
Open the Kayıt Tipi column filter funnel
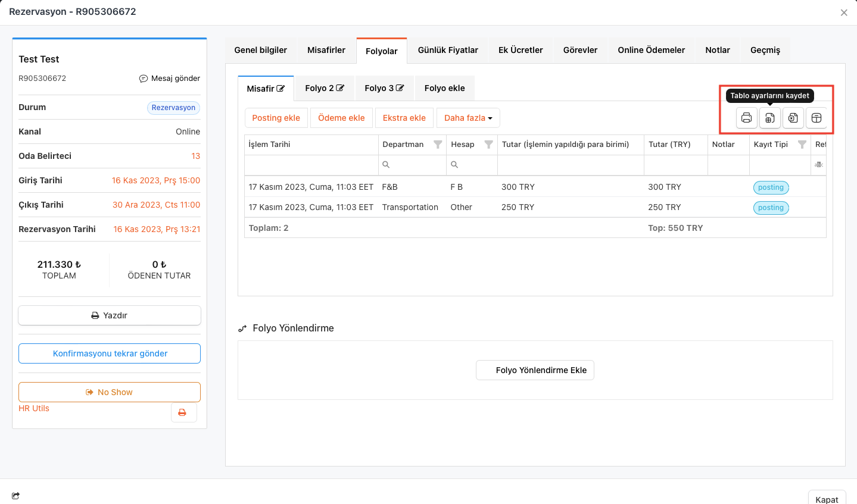802,145
